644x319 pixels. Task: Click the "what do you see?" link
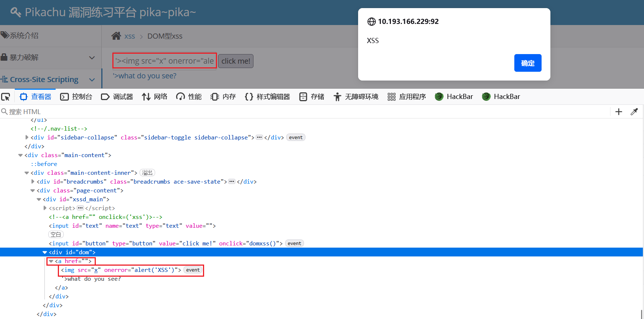point(144,76)
